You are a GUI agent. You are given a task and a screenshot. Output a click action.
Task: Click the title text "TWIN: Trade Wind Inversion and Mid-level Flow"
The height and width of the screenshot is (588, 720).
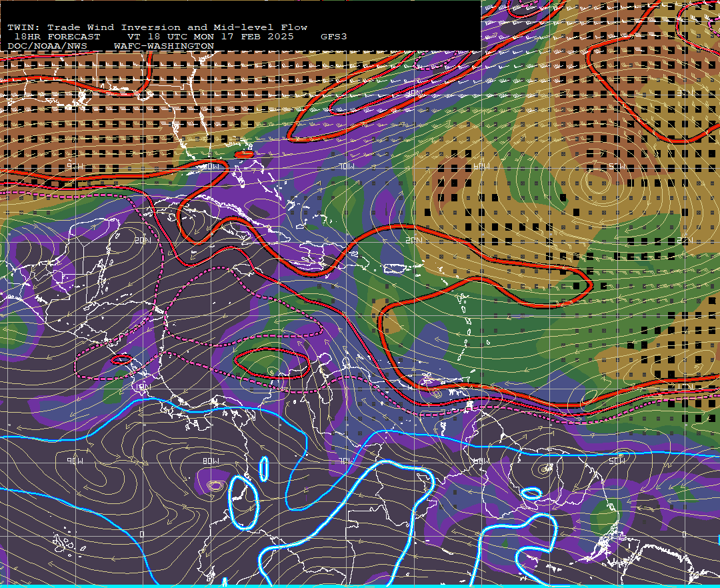point(157,27)
